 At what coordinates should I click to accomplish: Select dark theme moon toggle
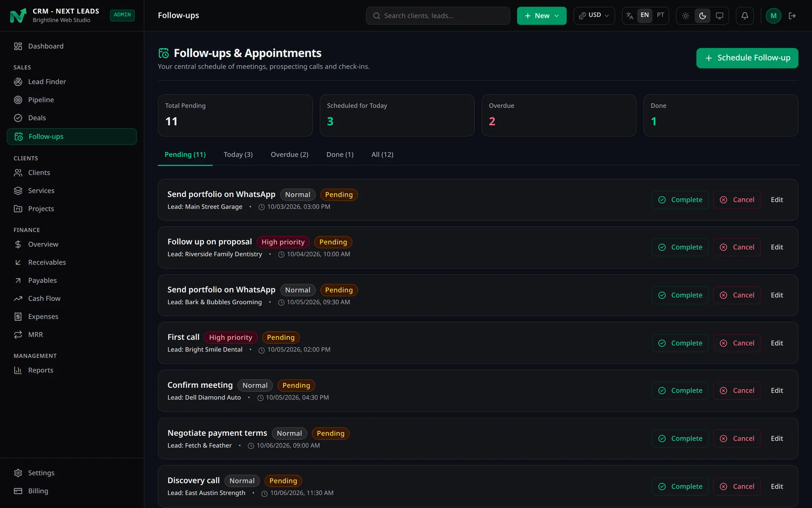point(702,15)
